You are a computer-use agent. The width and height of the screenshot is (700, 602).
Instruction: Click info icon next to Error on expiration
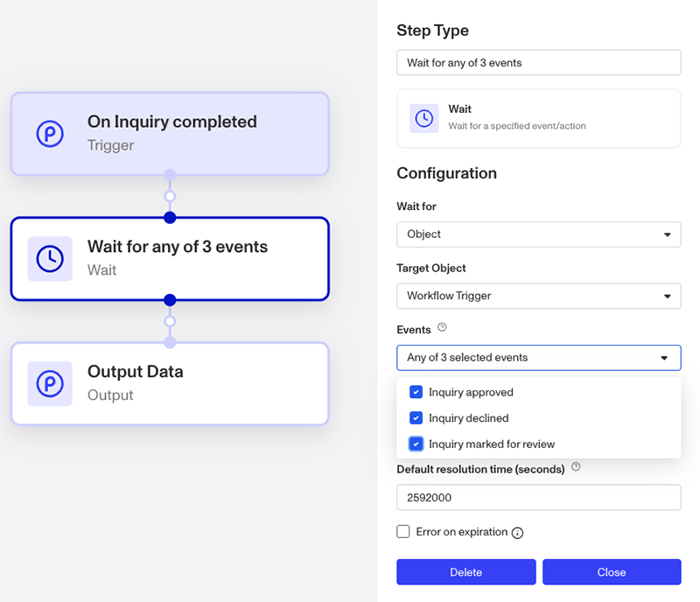tap(517, 533)
